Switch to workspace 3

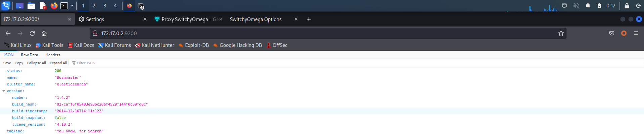(105, 6)
